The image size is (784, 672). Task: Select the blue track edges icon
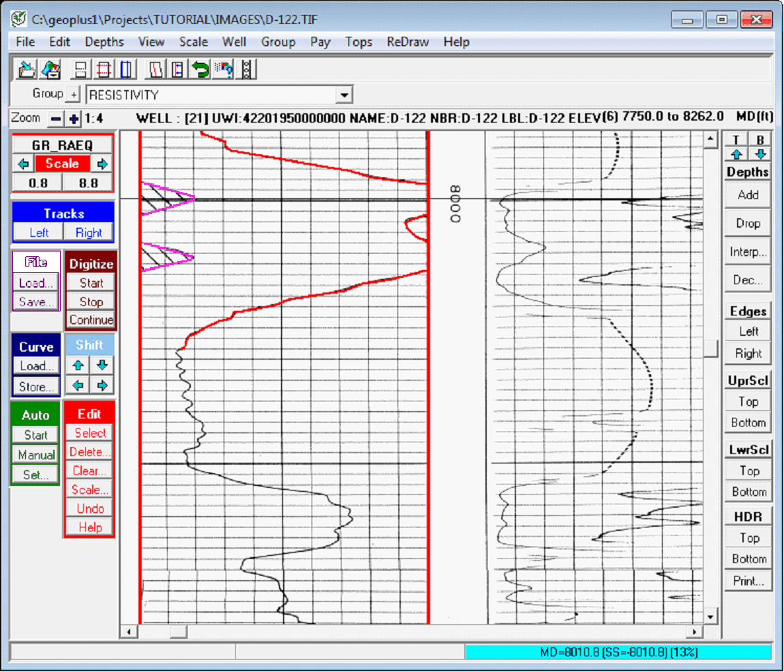tap(125, 68)
